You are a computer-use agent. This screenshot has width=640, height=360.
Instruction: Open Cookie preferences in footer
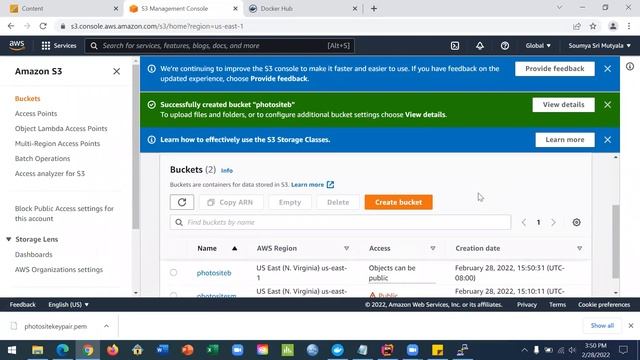604,304
